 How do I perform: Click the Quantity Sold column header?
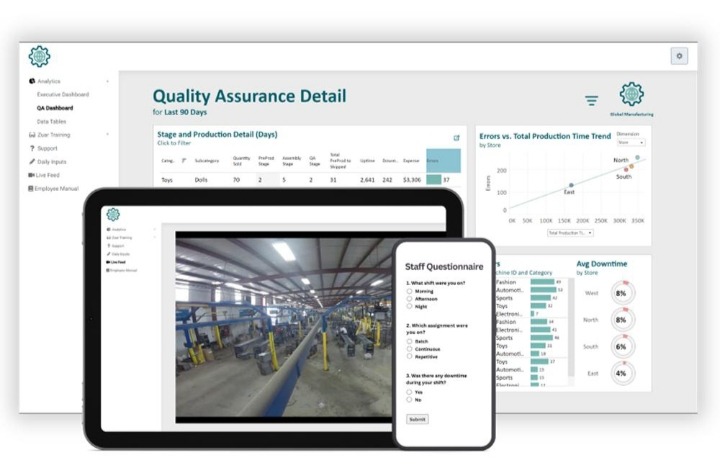click(241, 161)
